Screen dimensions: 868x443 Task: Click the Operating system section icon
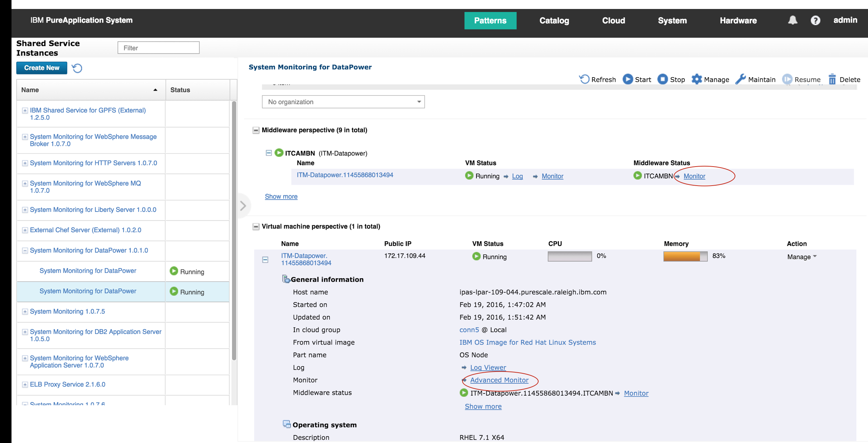[x=286, y=424]
